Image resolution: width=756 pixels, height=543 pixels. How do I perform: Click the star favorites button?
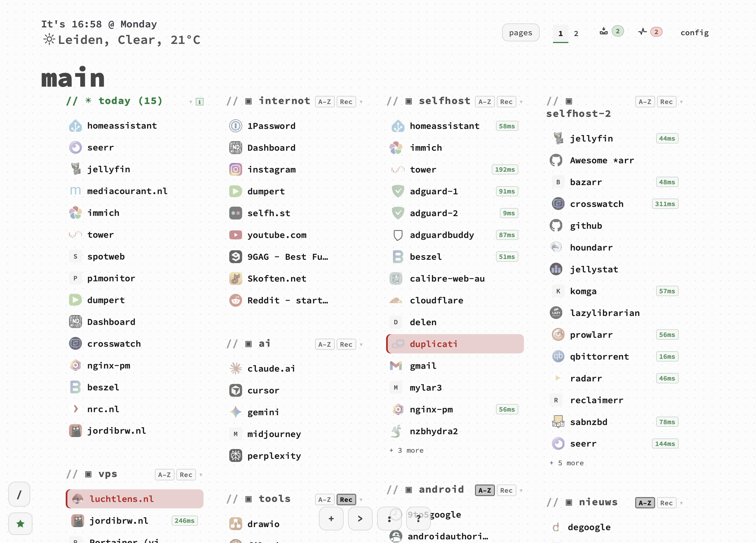(x=20, y=523)
